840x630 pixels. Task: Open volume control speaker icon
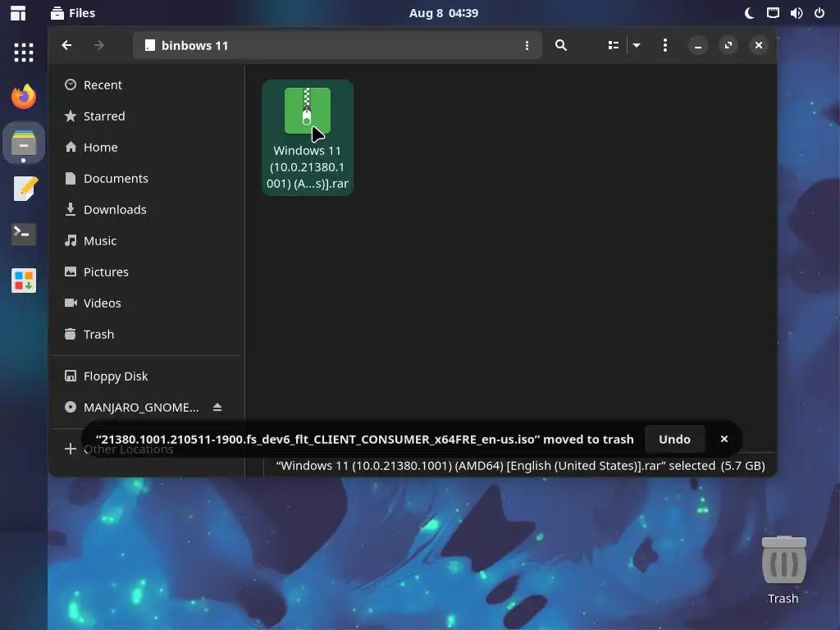[796, 13]
